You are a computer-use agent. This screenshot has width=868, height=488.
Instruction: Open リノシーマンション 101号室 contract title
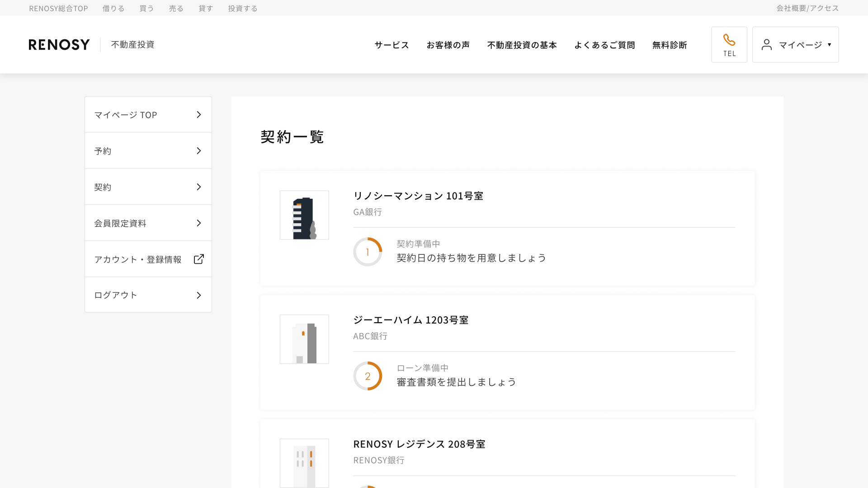pyautogui.click(x=418, y=196)
